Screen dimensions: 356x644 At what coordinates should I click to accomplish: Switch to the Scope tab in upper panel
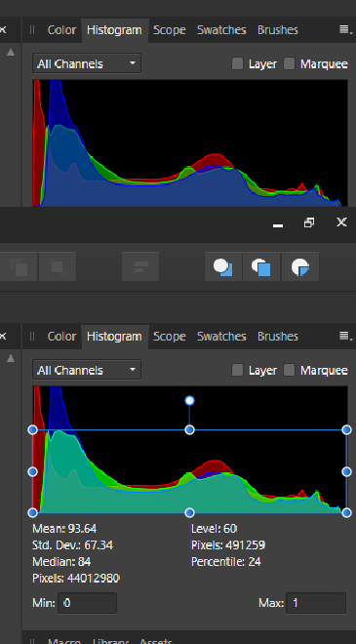click(170, 30)
